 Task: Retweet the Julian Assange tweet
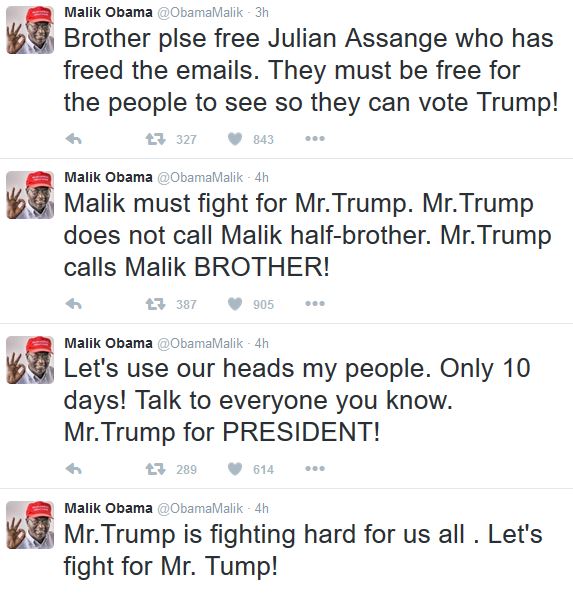[156, 139]
